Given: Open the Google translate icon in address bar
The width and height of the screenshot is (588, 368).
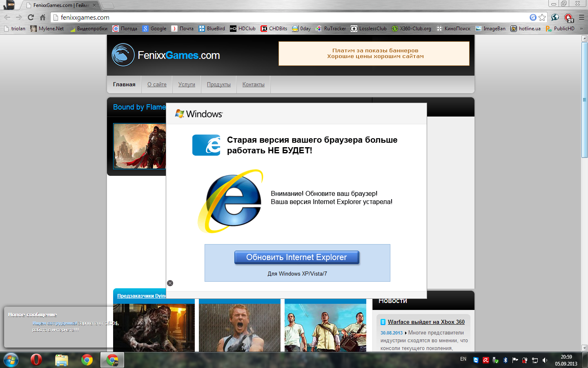Looking at the screenshot, I should (x=533, y=17).
